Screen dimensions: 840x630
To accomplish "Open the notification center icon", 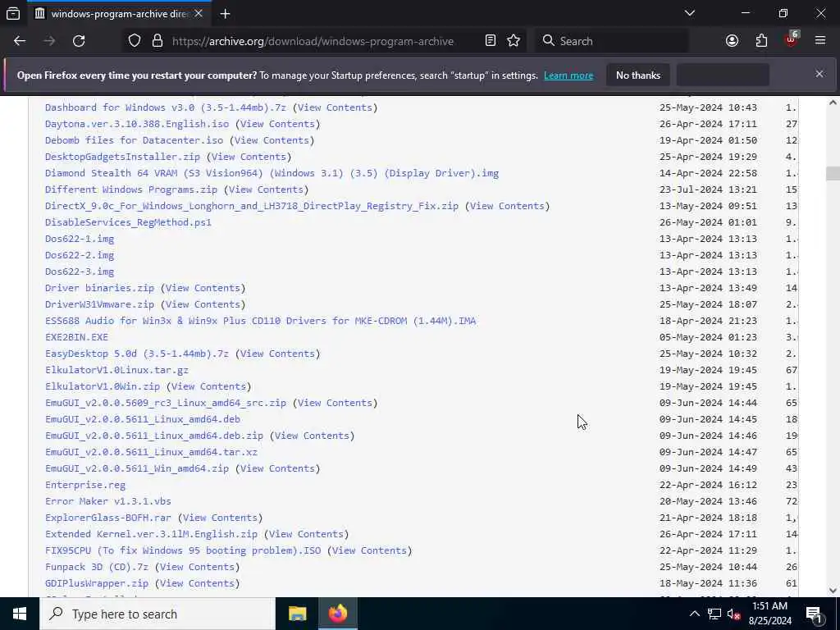I will pos(814,614).
